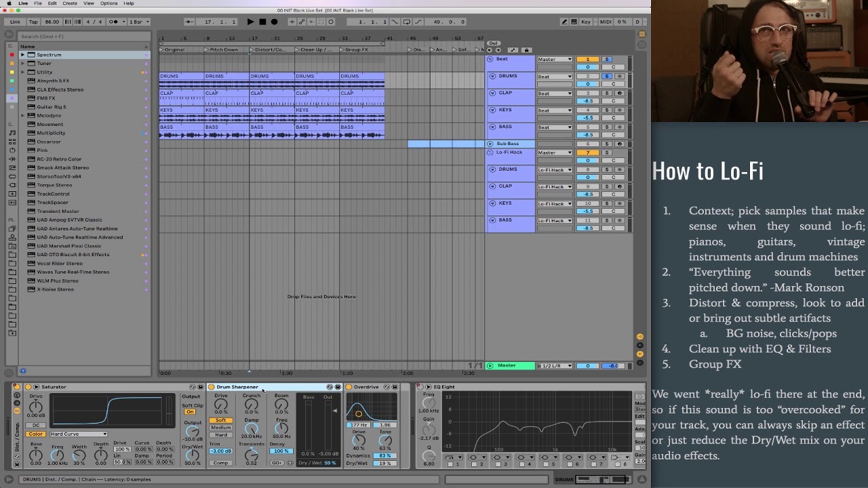Click the Back to Arrangement icon at top right

(x=642, y=34)
